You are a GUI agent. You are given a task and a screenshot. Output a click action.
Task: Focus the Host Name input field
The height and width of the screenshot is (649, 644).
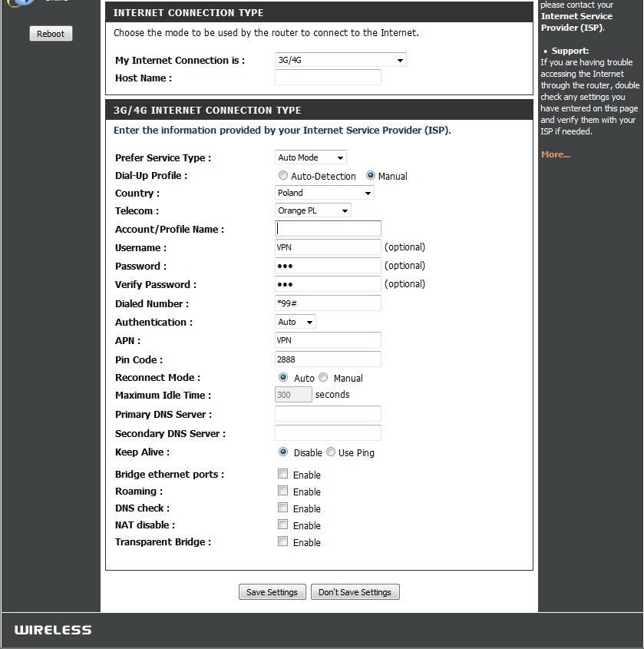328,78
